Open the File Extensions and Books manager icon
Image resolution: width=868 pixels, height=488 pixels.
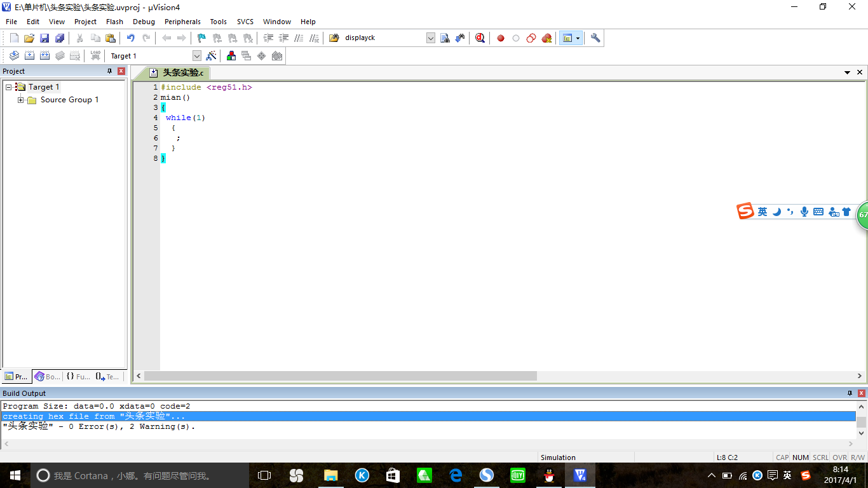point(231,56)
